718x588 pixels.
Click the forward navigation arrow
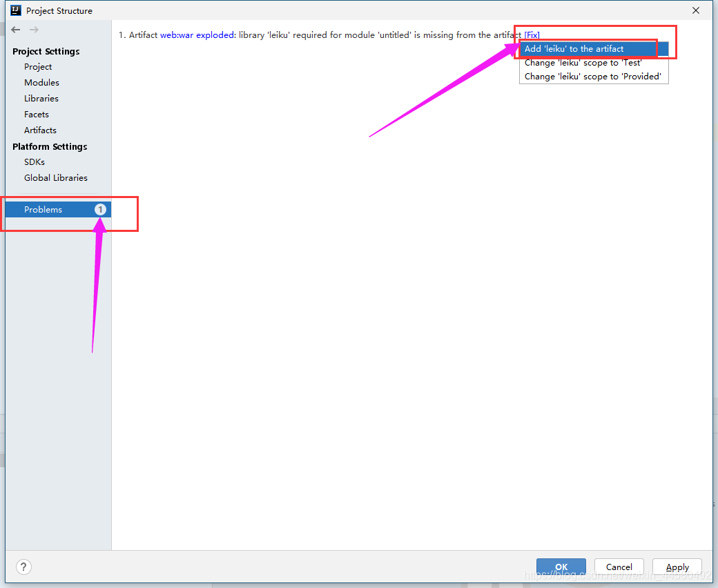pos(34,30)
